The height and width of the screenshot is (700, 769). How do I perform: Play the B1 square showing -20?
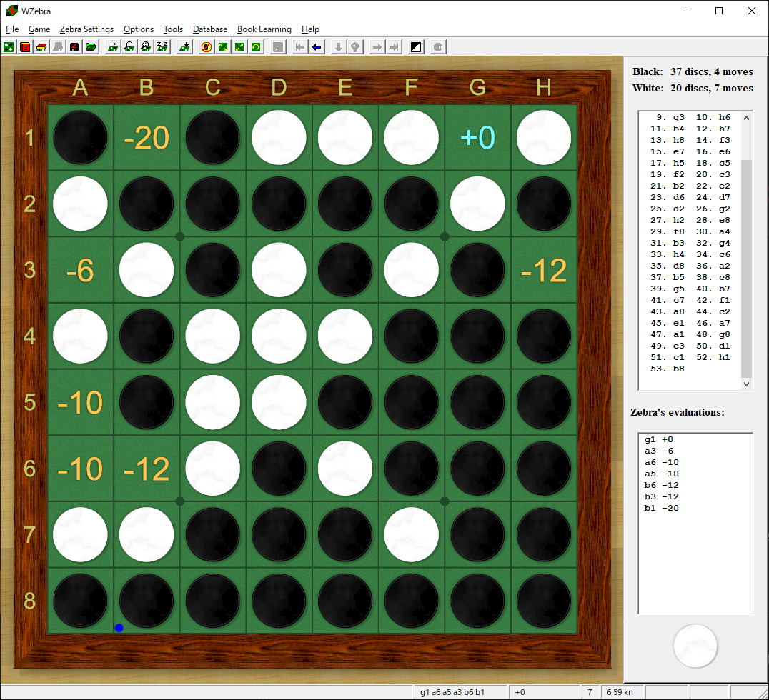click(x=147, y=137)
